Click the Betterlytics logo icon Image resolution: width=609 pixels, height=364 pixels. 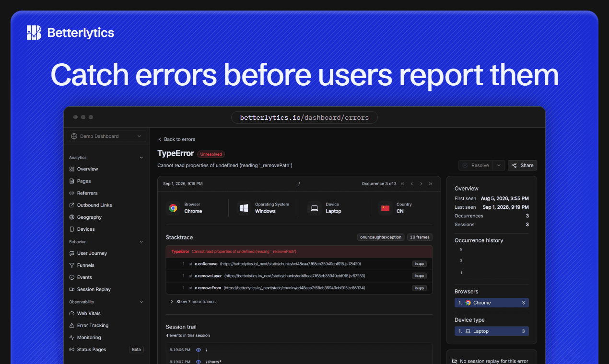click(34, 33)
